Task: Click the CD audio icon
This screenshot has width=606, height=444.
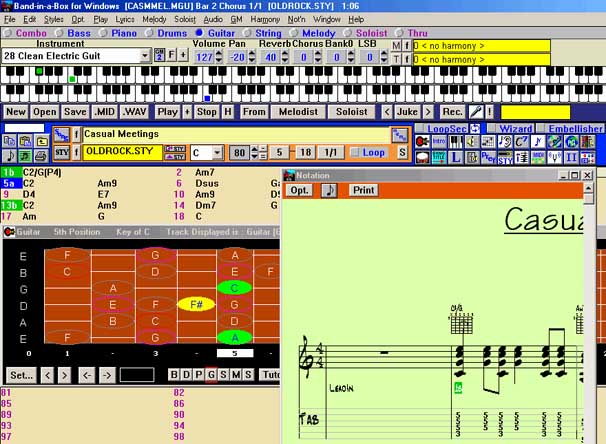Action: [555, 141]
